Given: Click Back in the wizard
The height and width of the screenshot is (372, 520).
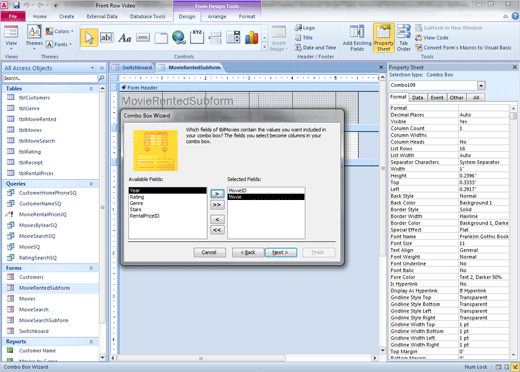Looking at the screenshot, I should [248, 253].
